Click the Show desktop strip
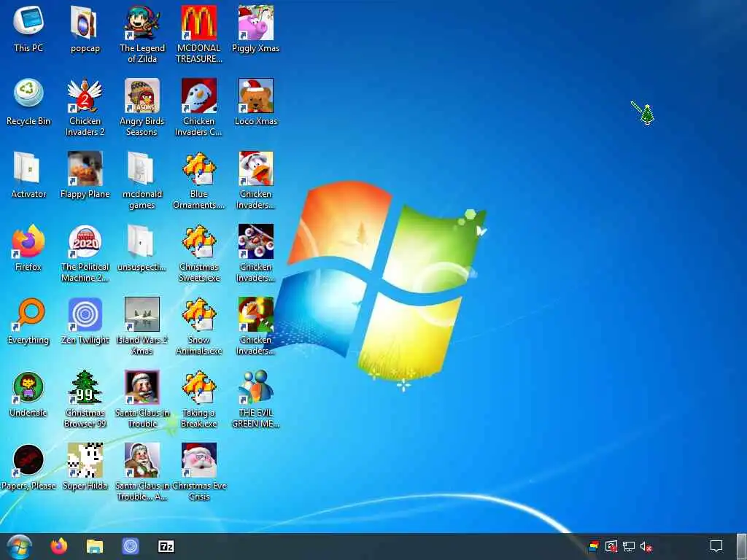Viewport: 747px width, 560px height. coord(742,546)
